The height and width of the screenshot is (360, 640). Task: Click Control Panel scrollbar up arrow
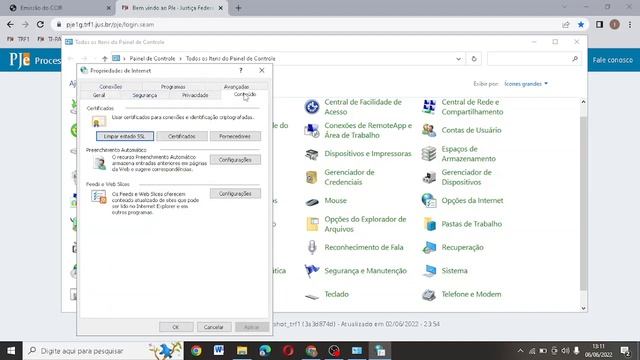pos(583,102)
